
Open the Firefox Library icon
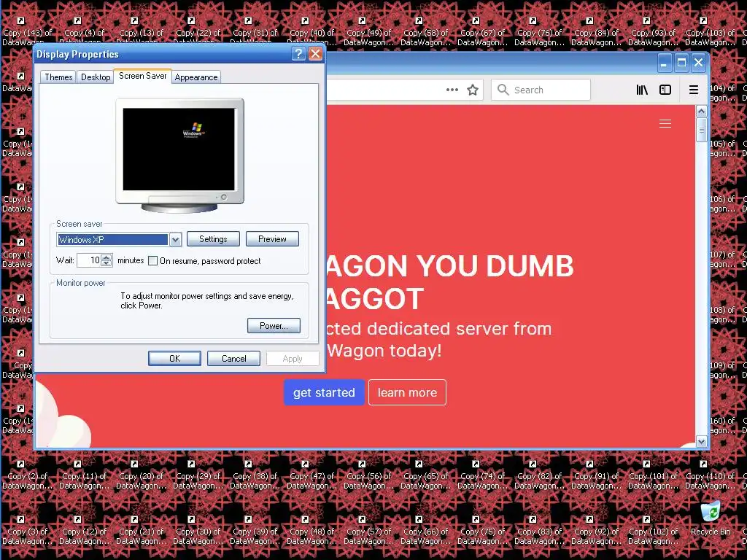point(642,90)
